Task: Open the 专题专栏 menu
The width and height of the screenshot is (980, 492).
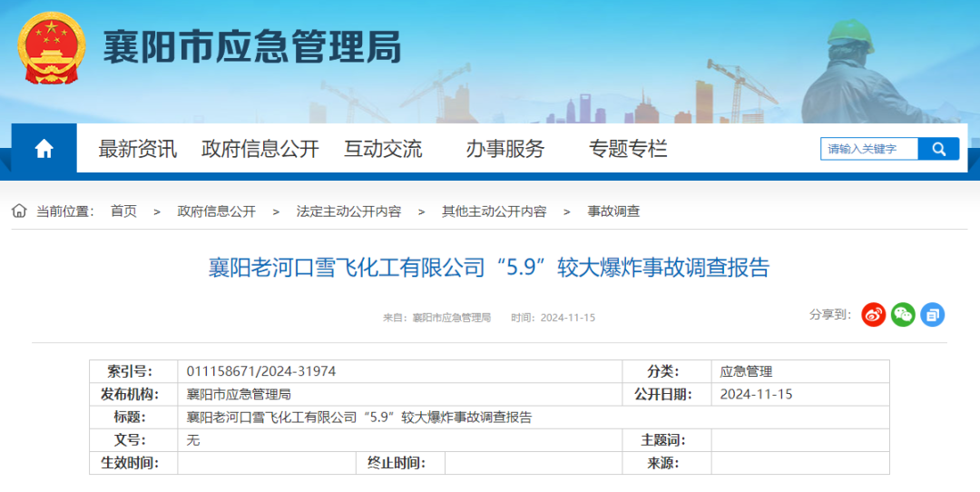Action: click(628, 149)
